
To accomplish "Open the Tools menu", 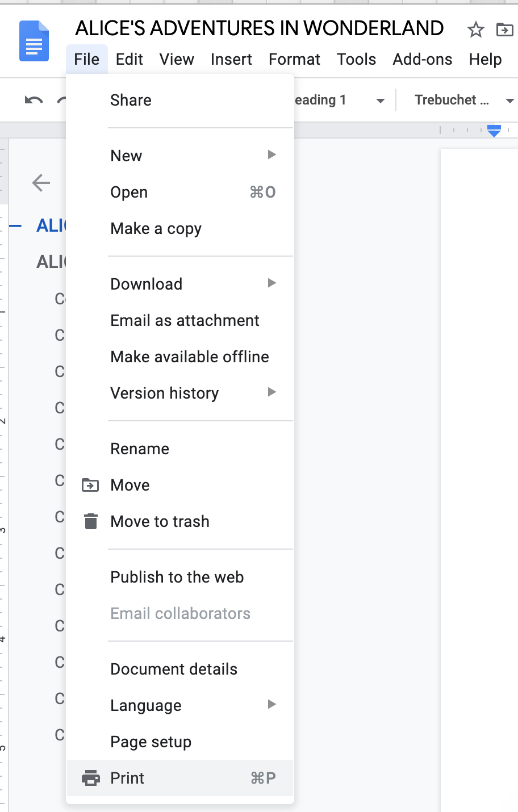I will [x=356, y=59].
